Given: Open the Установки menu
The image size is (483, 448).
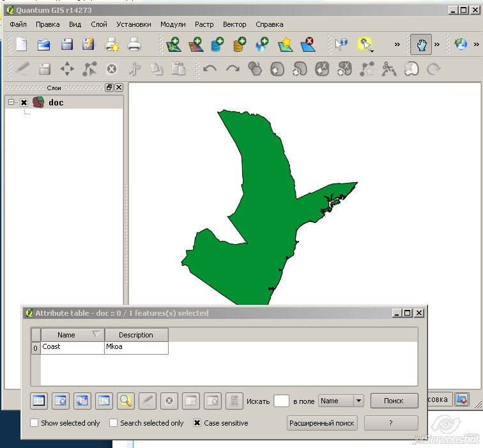Looking at the screenshot, I should coord(134,24).
